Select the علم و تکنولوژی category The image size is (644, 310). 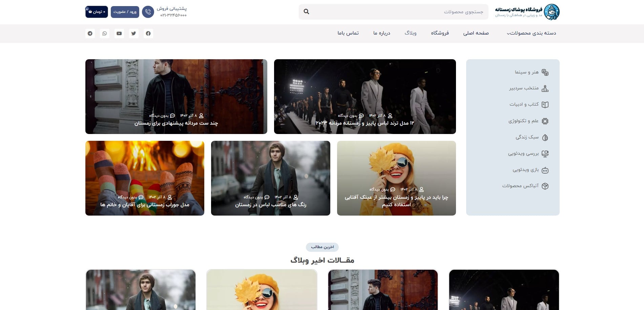tap(524, 121)
